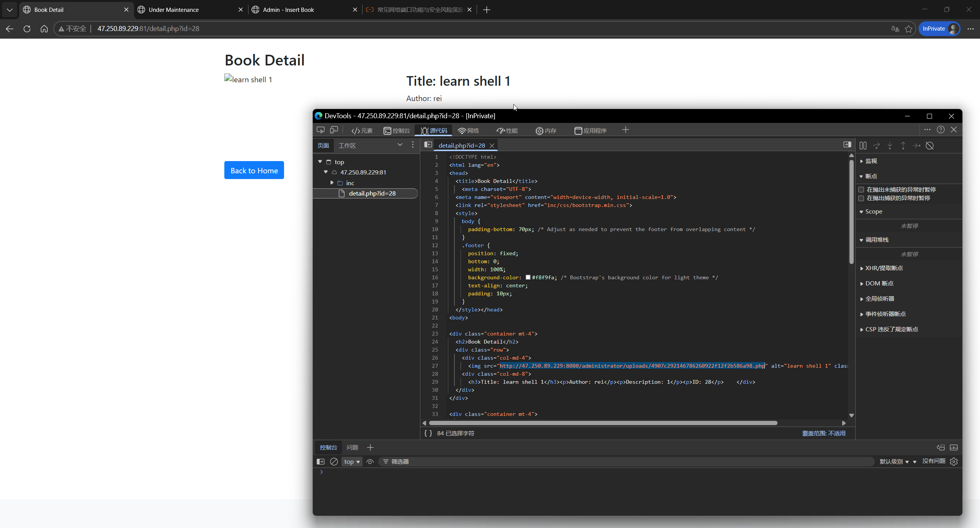Expand the inc folder in file tree
Viewport: 980px width, 528px height.
332,183
